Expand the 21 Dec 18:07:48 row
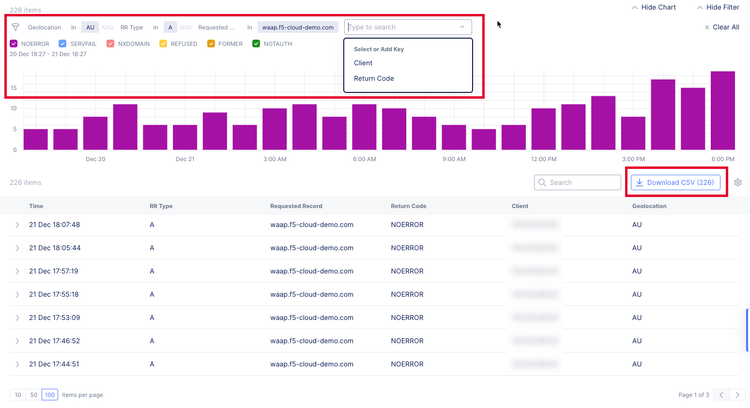The width and height of the screenshot is (750, 408). pos(17,225)
